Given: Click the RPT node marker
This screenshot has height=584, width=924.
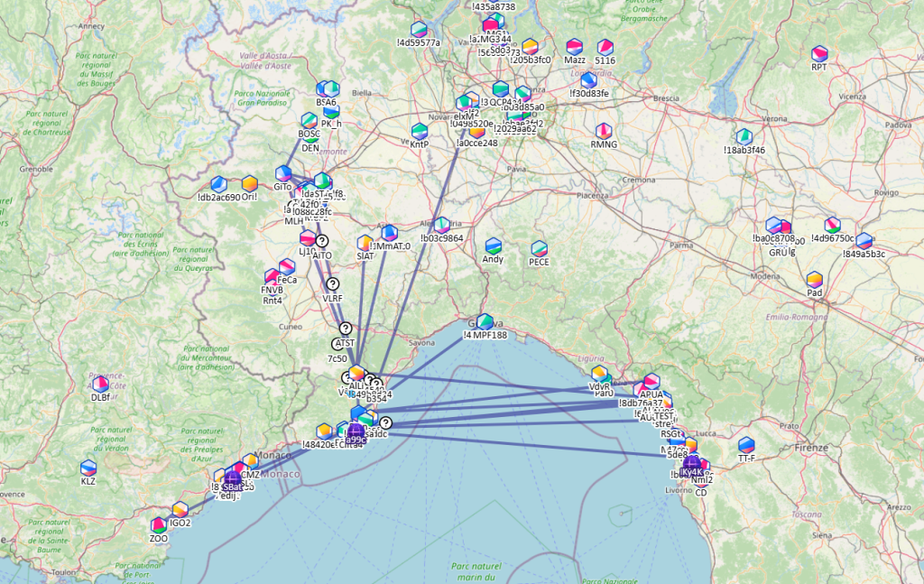Looking at the screenshot, I should click(x=819, y=54).
